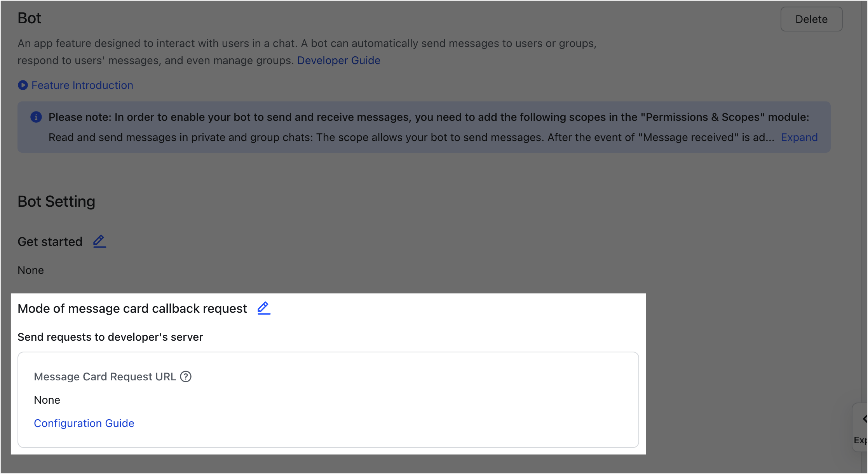Click the 'None' value under Message Card Request URL
The image size is (868, 474).
pos(47,400)
